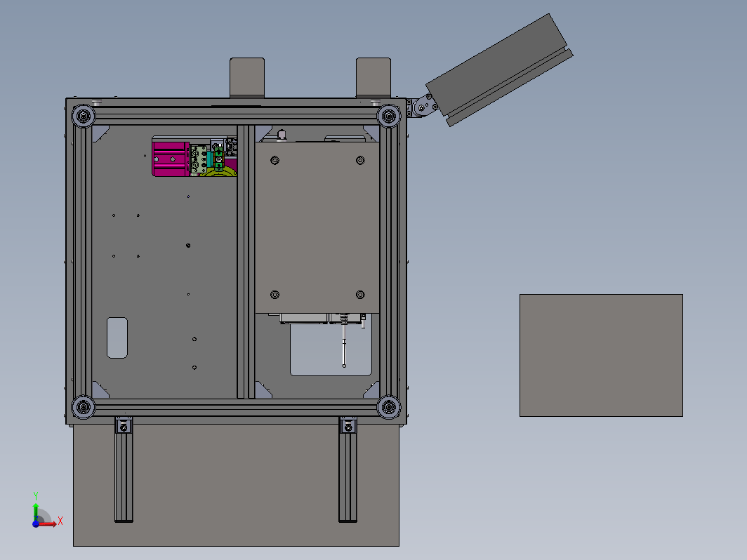Select the rounded slot cutout in left panel
This screenshot has width=747, height=560.
[x=117, y=338]
